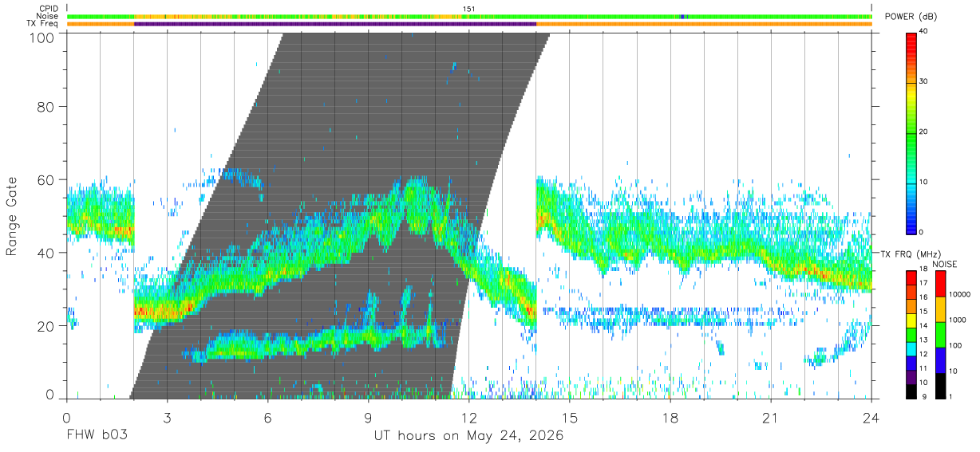Viewport: 980px width, 452px height.
Task: Click the CPID value 151
Action: point(469,9)
